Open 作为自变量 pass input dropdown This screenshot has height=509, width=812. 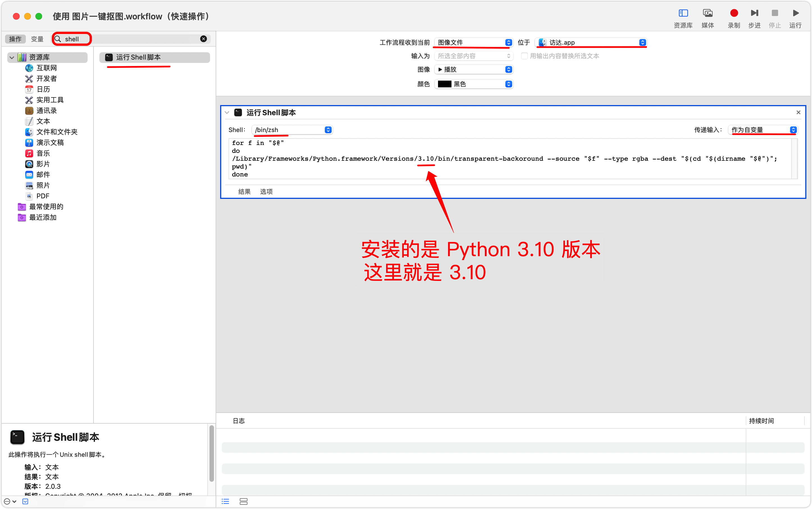(763, 130)
